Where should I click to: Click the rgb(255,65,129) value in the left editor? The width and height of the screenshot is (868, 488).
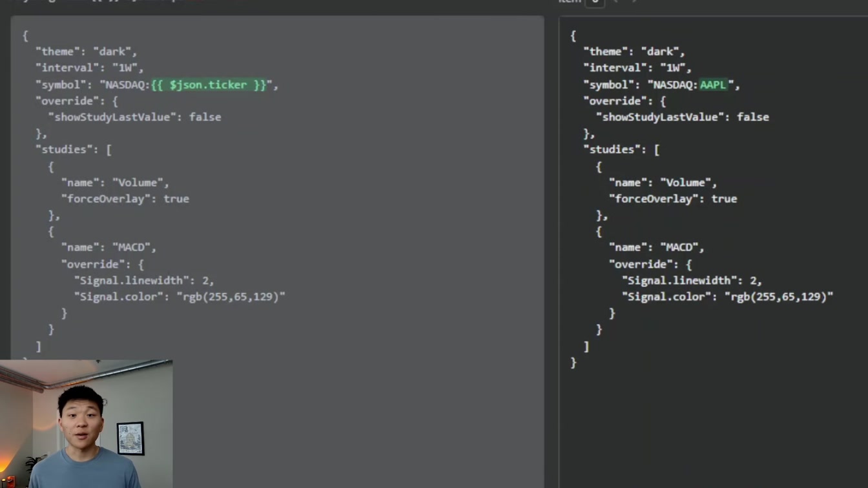pos(231,296)
